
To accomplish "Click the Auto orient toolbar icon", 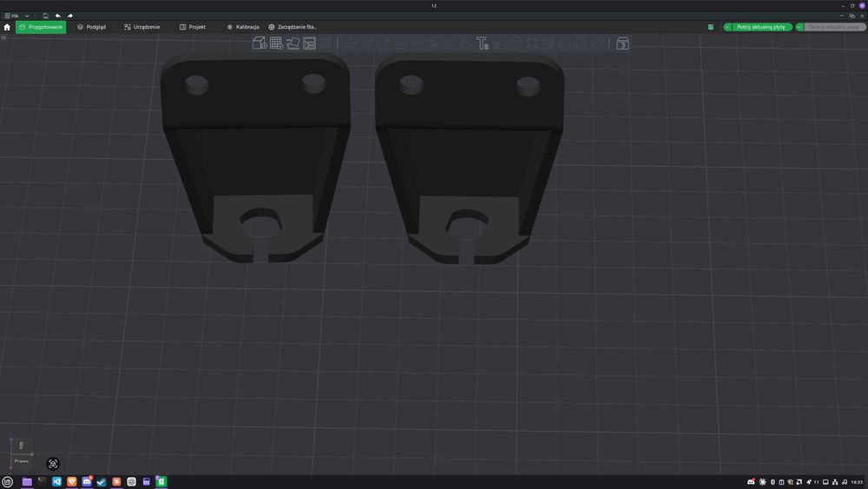I will 293,43.
